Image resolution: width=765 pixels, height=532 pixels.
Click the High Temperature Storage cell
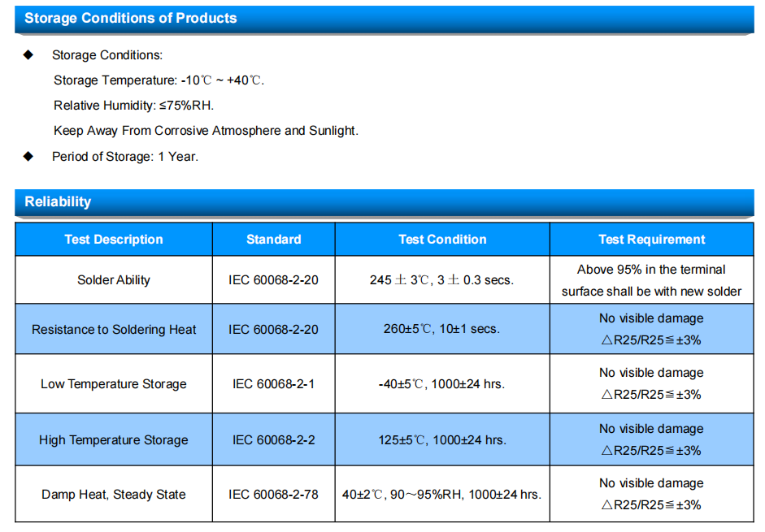click(x=114, y=439)
